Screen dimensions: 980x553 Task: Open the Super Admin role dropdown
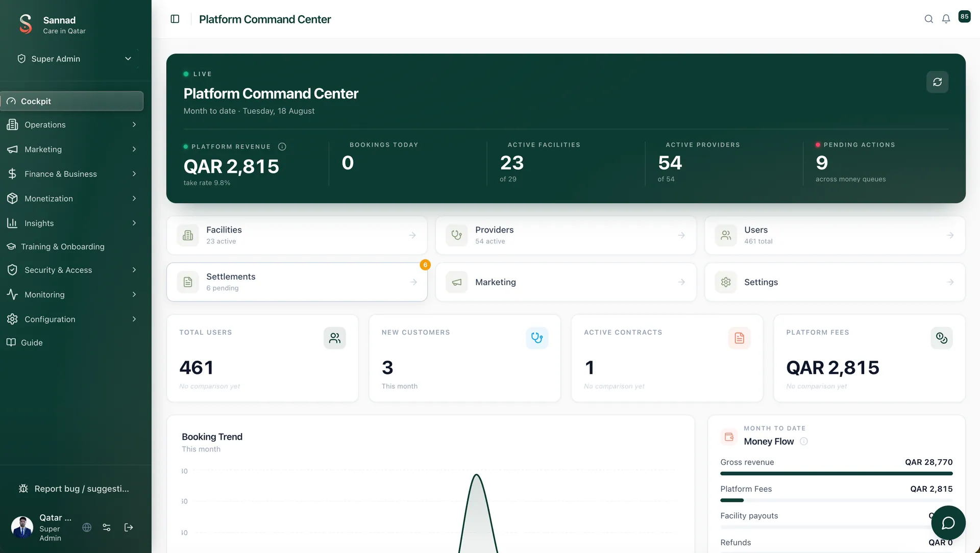click(x=75, y=59)
